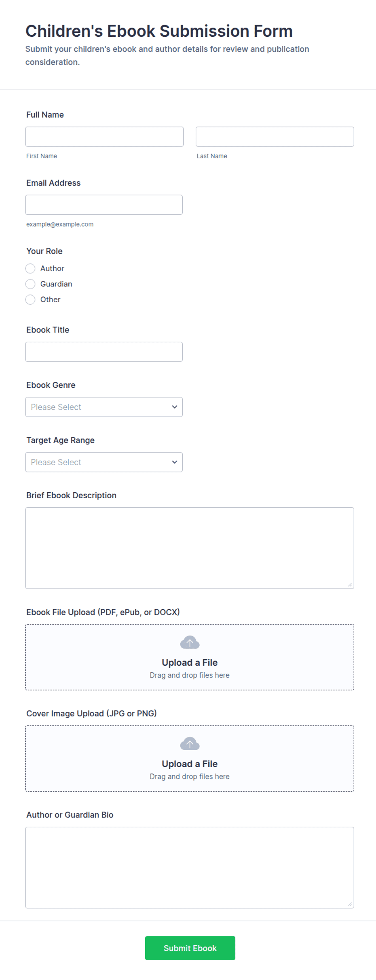Choose the Guardian role option
Image resolution: width=376 pixels, height=980 pixels.
pos(30,284)
